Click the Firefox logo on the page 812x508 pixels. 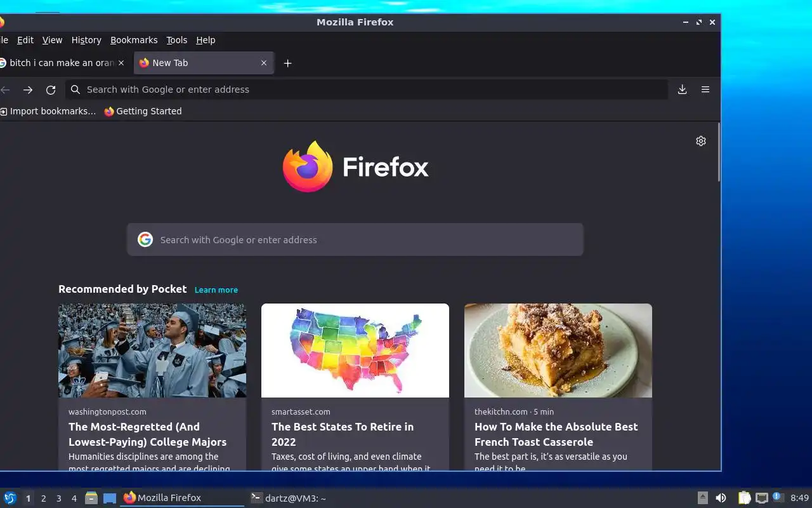pyautogui.click(x=308, y=166)
